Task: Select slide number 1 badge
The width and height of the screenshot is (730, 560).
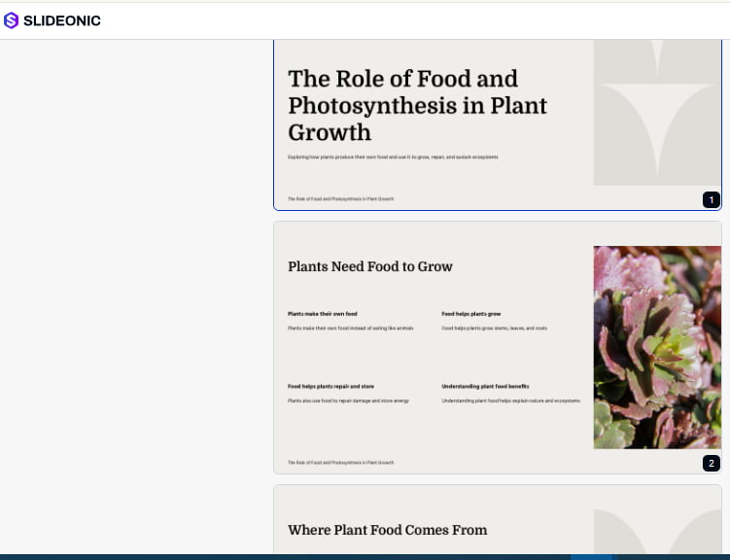Action: tap(711, 199)
